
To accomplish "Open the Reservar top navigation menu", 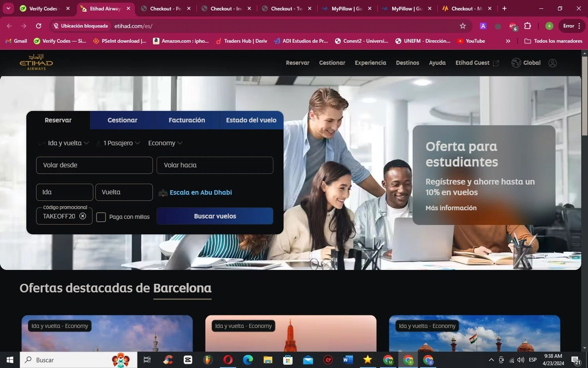I will 298,63.
